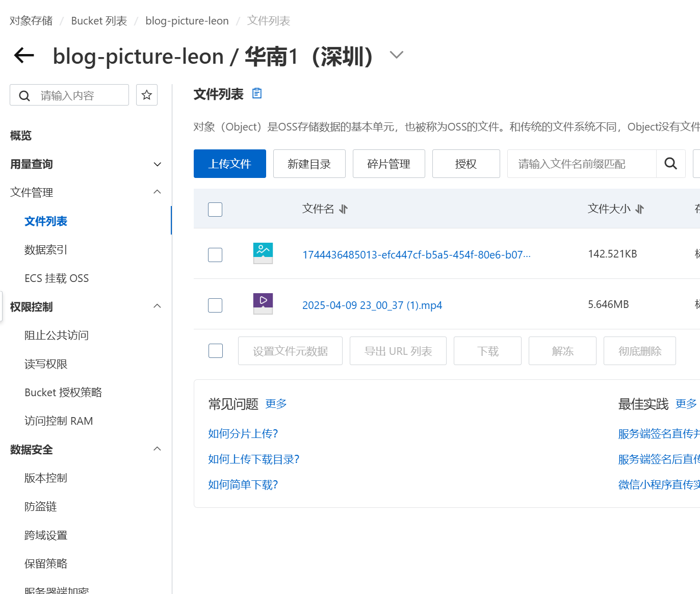Viewport: 700px width, 594px height.
Task: Click 更多 next to 最佳实践
Action: (686, 404)
